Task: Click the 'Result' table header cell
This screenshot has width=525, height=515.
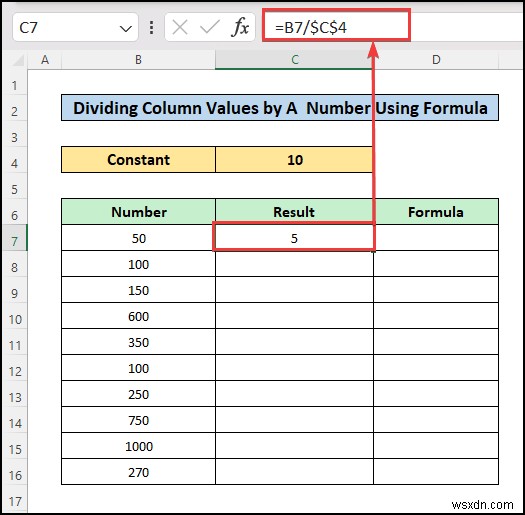Action: [294, 212]
